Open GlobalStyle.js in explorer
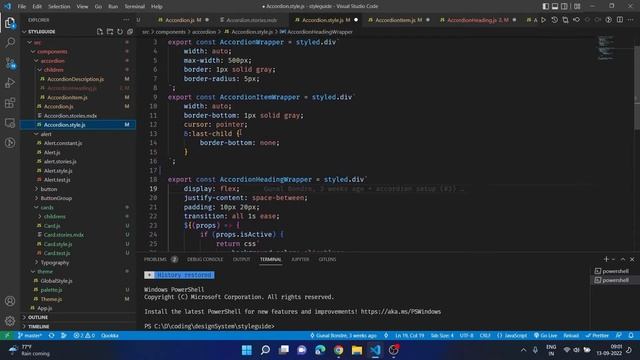The width and height of the screenshot is (640, 360). tap(56, 281)
